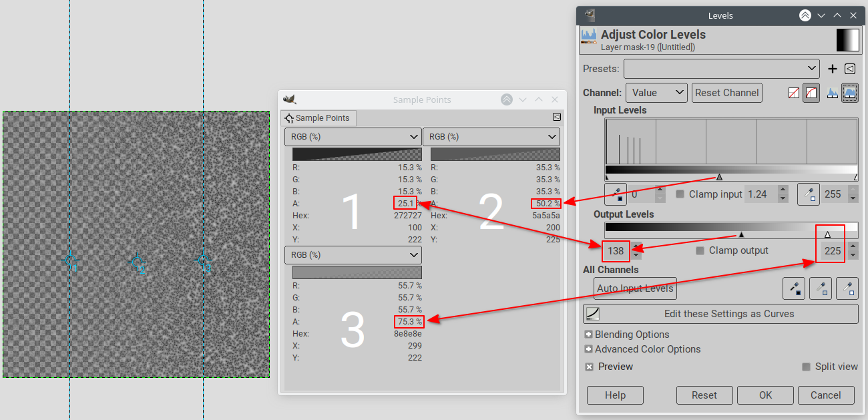Click input black point slider handle
Image resolution: width=868 pixels, height=420 pixels.
click(x=607, y=178)
